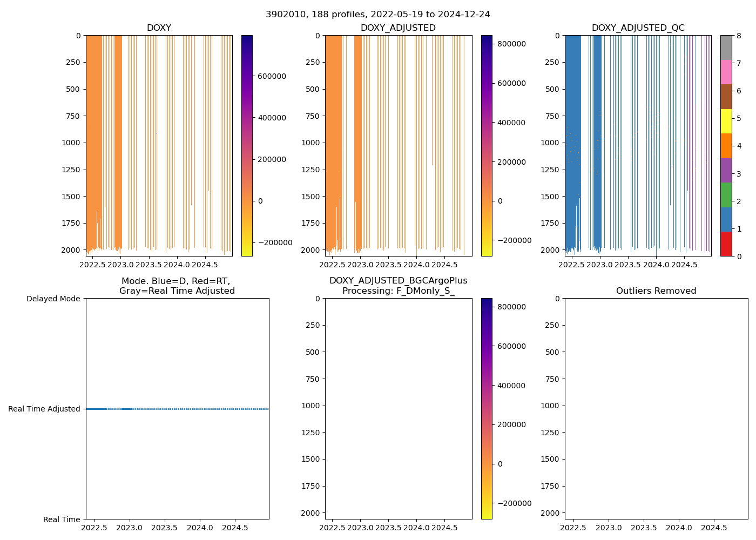The height and width of the screenshot is (540, 756).
Task: Click the DOXY plot title
Action: tap(159, 28)
